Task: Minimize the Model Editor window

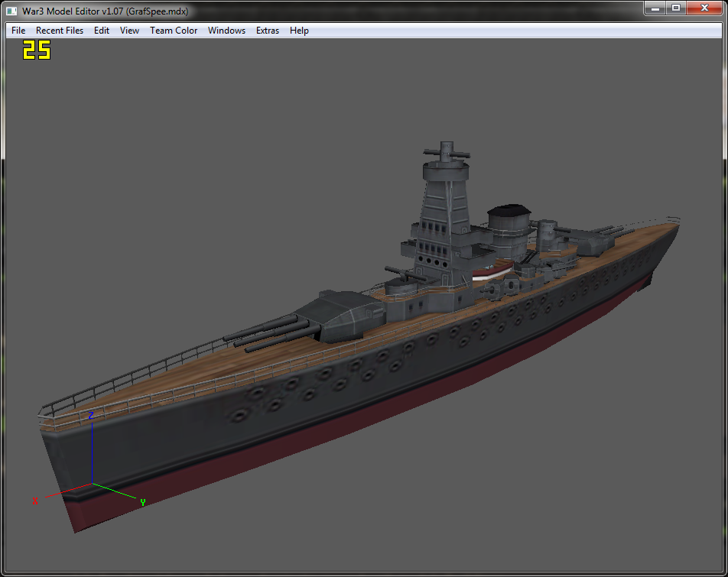Action: coord(655,8)
